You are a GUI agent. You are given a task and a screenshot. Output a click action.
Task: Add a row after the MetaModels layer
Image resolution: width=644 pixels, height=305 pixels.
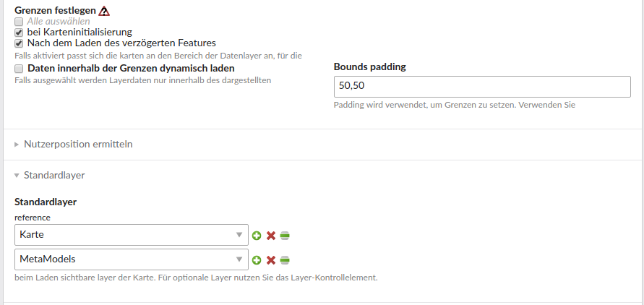(257, 260)
